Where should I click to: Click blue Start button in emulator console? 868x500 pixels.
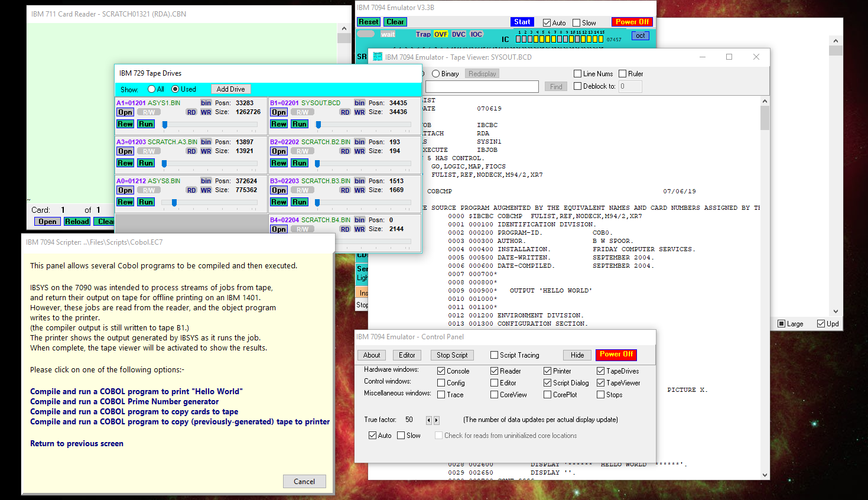point(522,22)
